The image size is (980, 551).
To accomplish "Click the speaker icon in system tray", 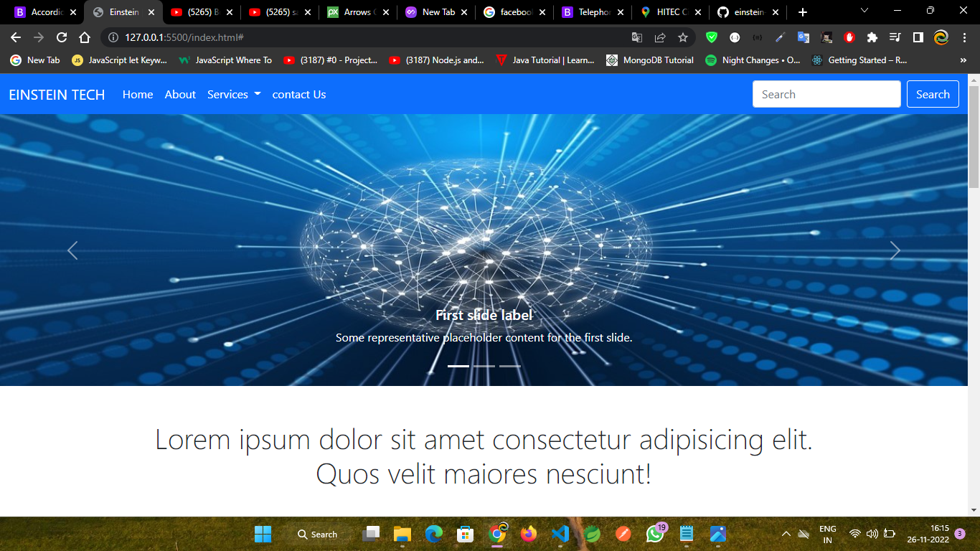I will click(x=872, y=534).
